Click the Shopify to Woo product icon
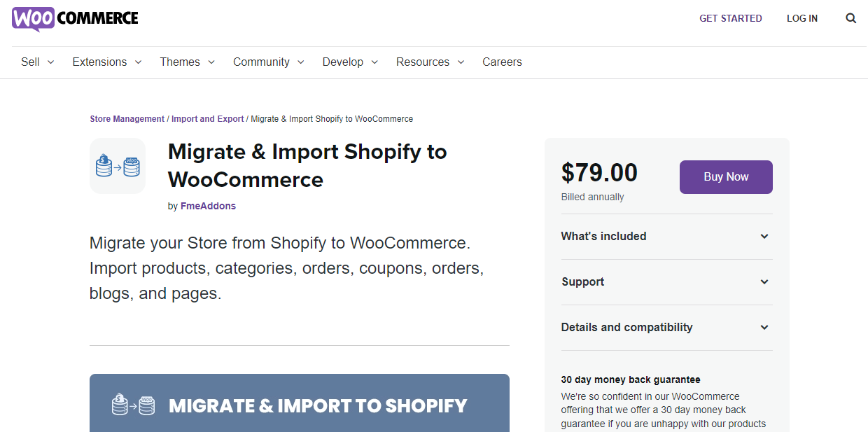 pyautogui.click(x=118, y=166)
